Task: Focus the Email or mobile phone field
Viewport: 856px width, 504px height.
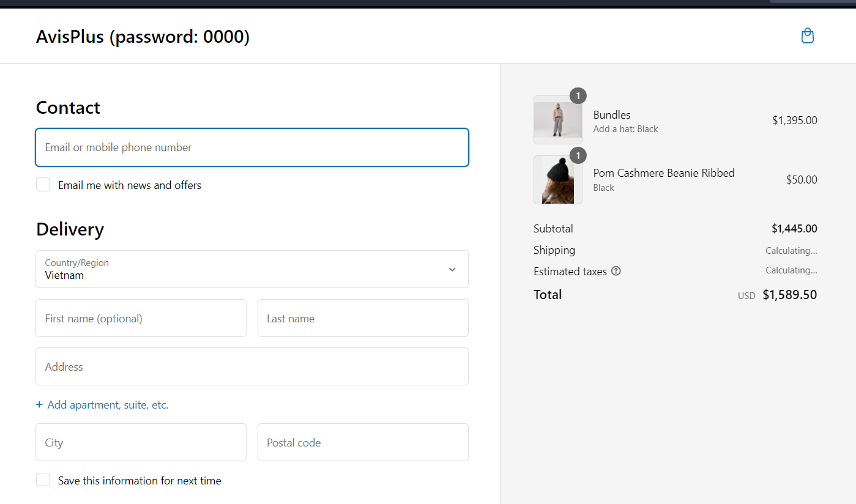Action: tap(251, 147)
